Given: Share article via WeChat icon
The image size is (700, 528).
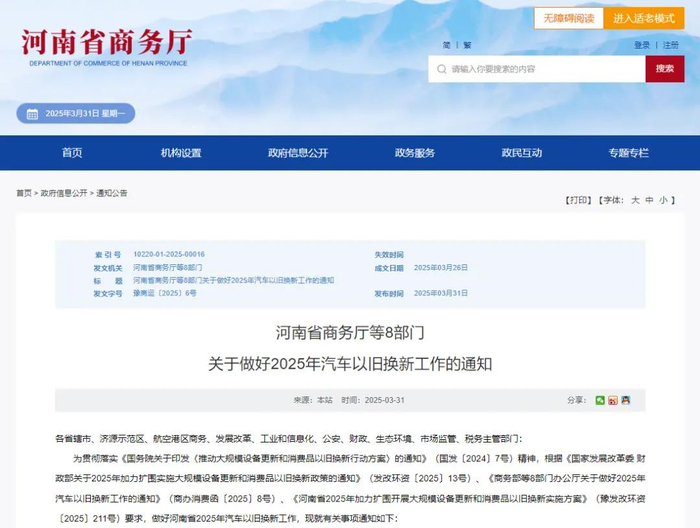Looking at the screenshot, I should (x=600, y=400).
